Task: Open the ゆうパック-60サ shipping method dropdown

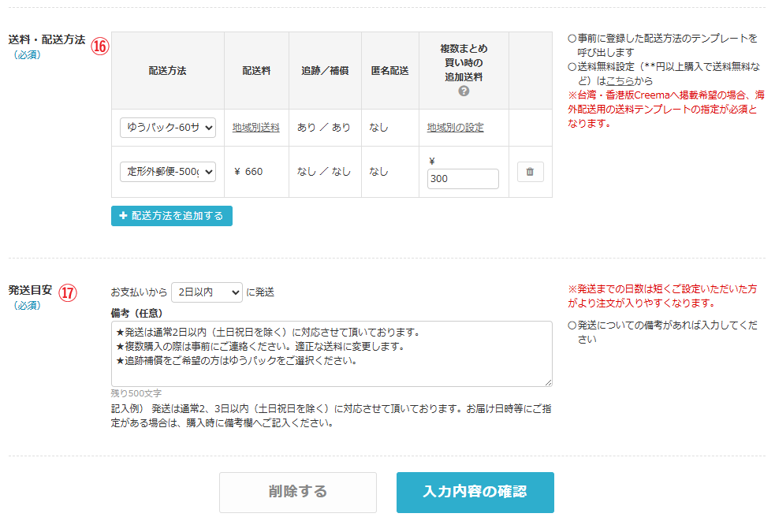Action: [x=168, y=128]
